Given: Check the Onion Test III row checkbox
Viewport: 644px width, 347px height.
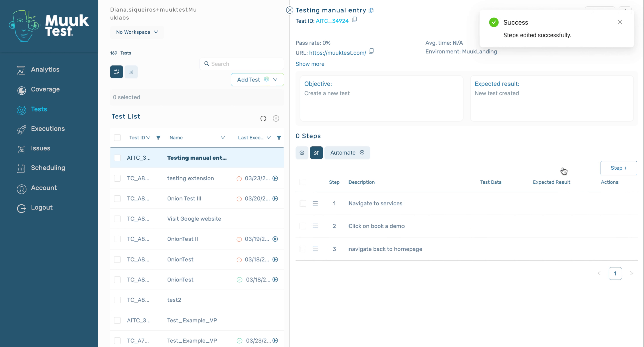Looking at the screenshot, I should tap(117, 199).
